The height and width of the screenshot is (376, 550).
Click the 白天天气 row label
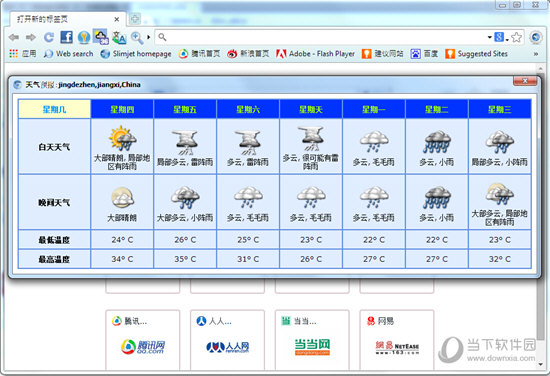[54, 147]
